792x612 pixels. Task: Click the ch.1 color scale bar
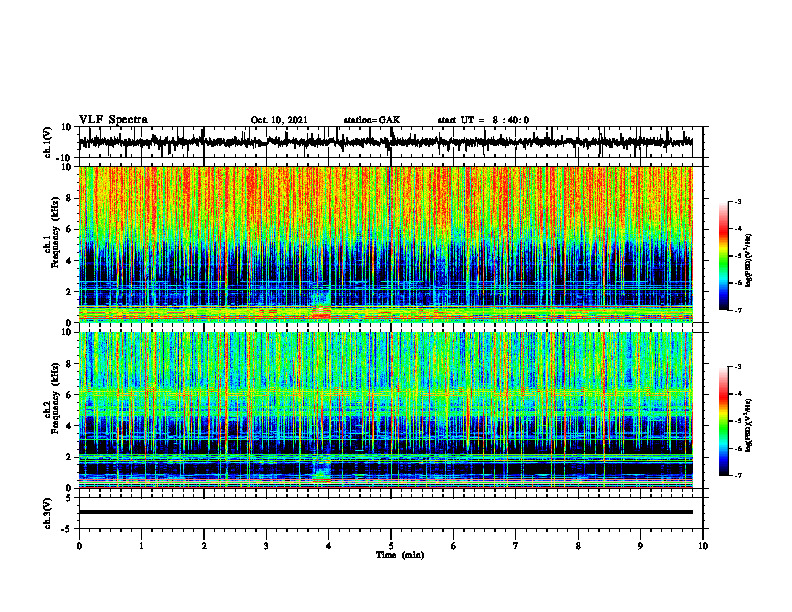[723, 256]
